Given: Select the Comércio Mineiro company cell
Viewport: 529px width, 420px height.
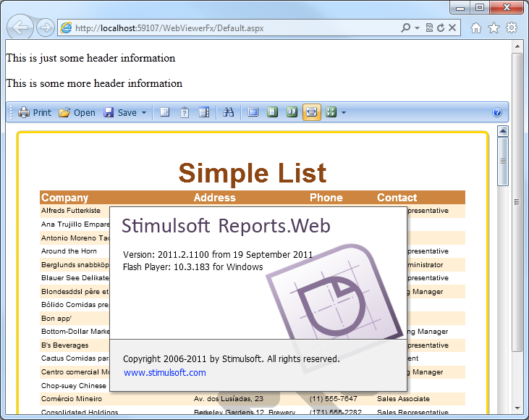Looking at the screenshot, I should click(x=72, y=399).
